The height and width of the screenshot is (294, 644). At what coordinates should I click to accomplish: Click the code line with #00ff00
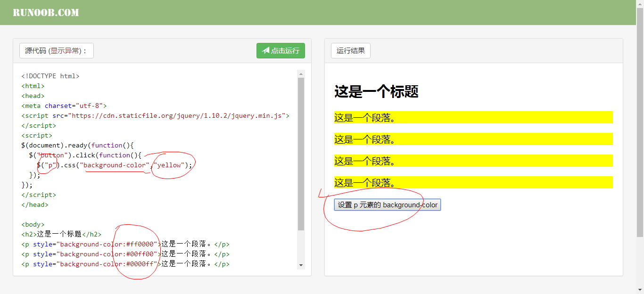pyautogui.click(x=125, y=254)
